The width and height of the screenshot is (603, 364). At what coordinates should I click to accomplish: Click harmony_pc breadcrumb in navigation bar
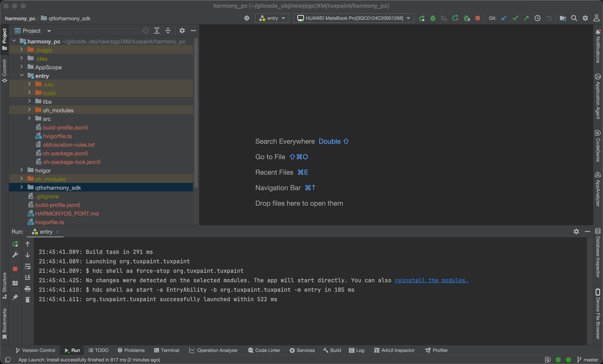click(x=20, y=18)
